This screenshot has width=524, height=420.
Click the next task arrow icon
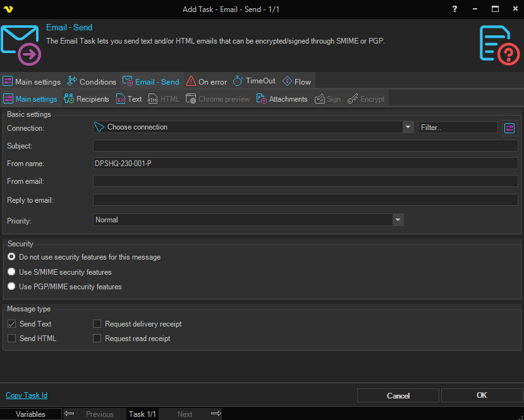point(216,414)
